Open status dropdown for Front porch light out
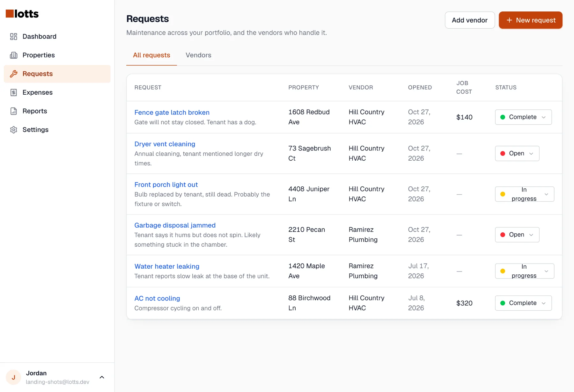The image size is (574, 392). [525, 194]
